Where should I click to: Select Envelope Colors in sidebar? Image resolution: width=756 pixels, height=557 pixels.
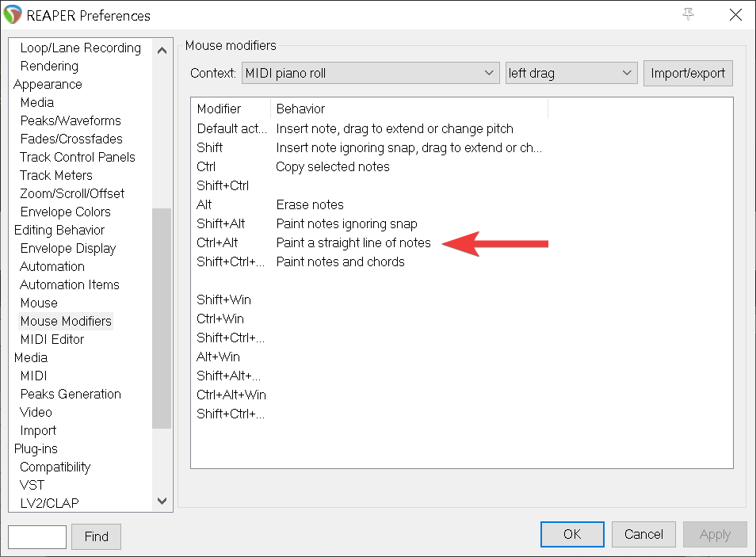tap(66, 212)
